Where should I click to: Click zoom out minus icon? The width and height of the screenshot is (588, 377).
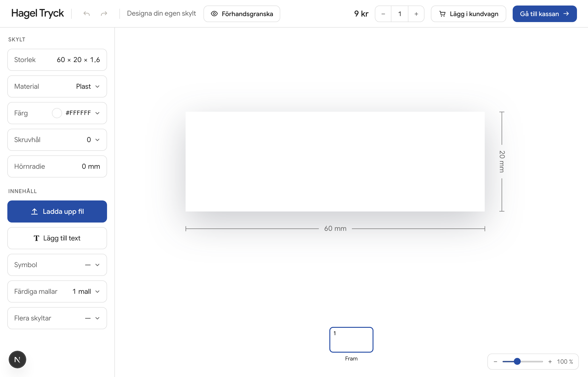point(495,362)
